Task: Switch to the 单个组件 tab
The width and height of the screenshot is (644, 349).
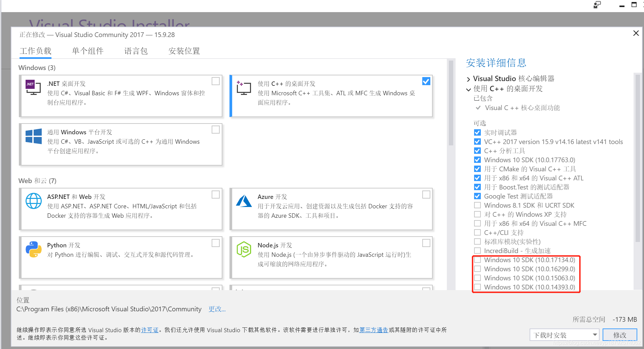Action: [87, 51]
